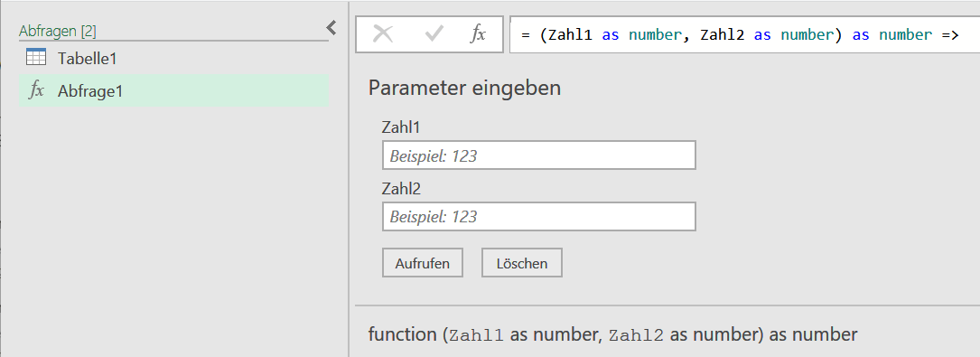Click the fx icon beside Abfrage1
This screenshot has width=980, height=357.
(36, 90)
